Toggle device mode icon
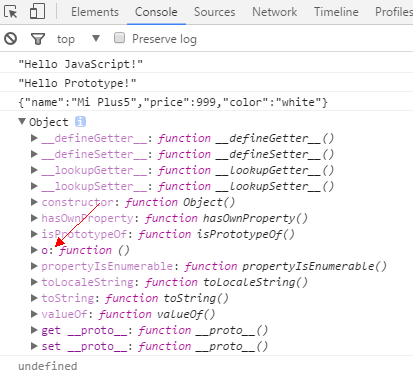The width and height of the screenshot is (413, 374). coord(37,11)
